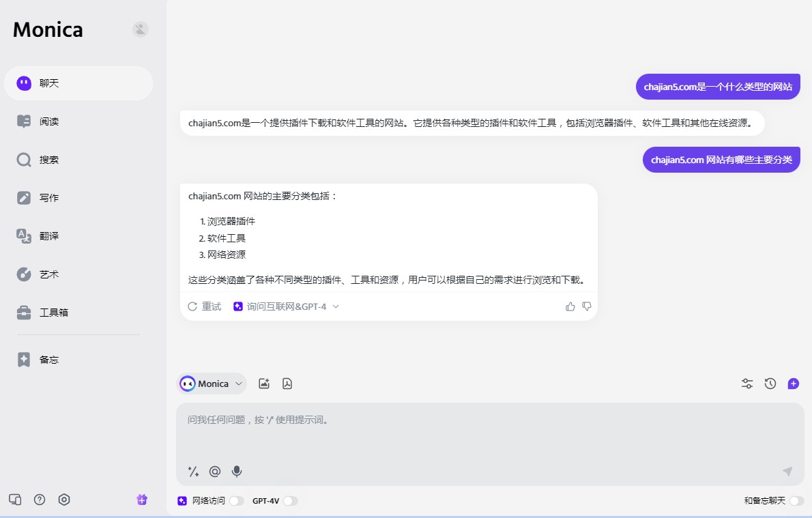Click the devices icon in sidebar footer
This screenshot has height=518, width=812.
pyautogui.click(x=15, y=500)
